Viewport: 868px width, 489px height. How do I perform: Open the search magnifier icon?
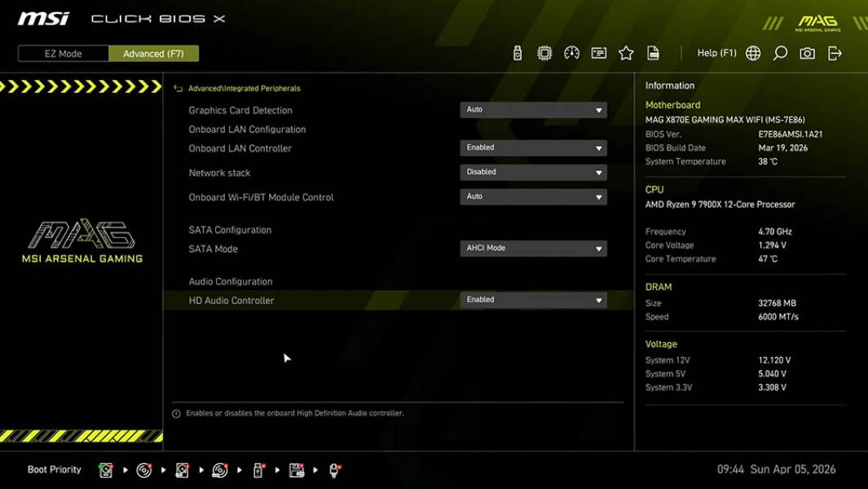click(x=779, y=52)
